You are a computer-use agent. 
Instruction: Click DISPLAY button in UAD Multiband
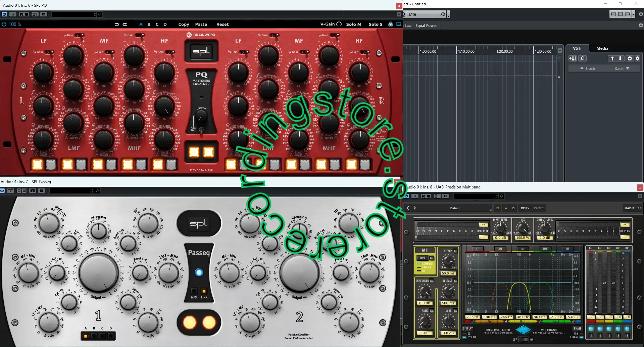(x=468, y=329)
